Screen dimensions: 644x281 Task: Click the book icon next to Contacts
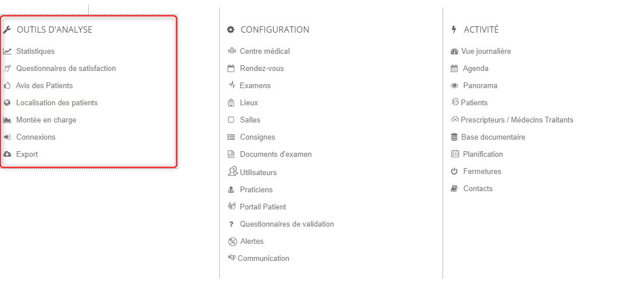[455, 189]
